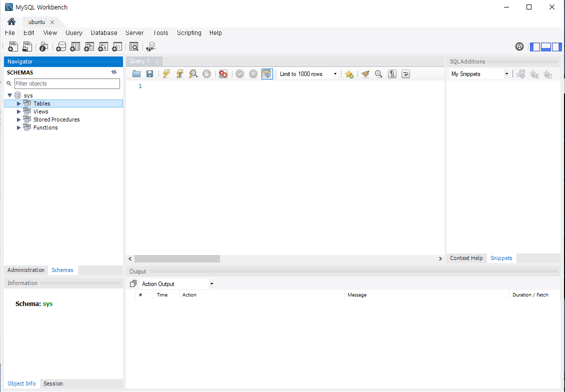This screenshot has width=565, height=392.
Task: Open the Help menu
Action: [x=215, y=33]
